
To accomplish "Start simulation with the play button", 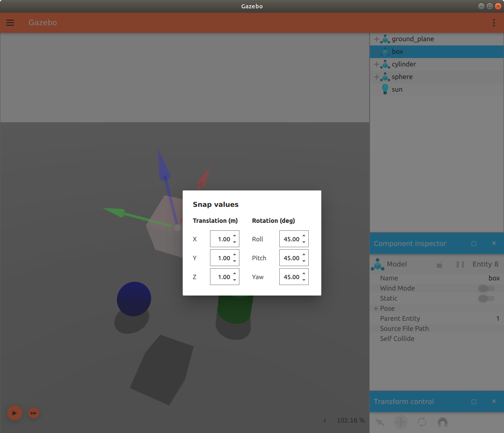I will (14, 413).
